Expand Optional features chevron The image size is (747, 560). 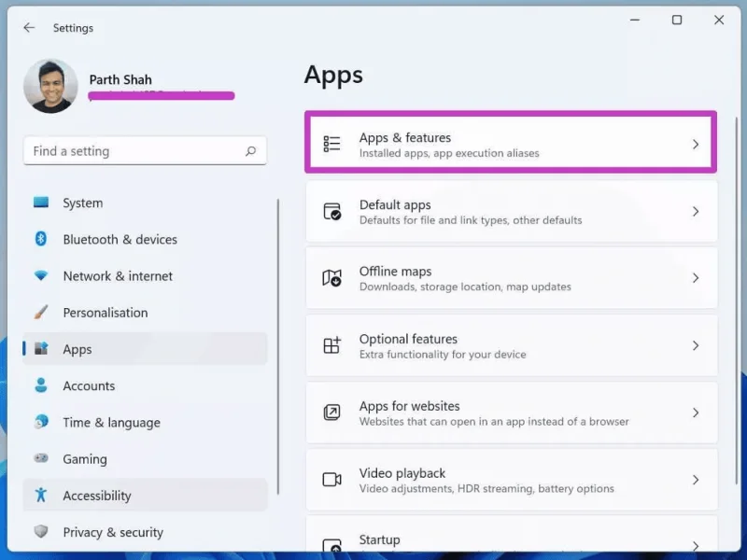[x=696, y=345]
